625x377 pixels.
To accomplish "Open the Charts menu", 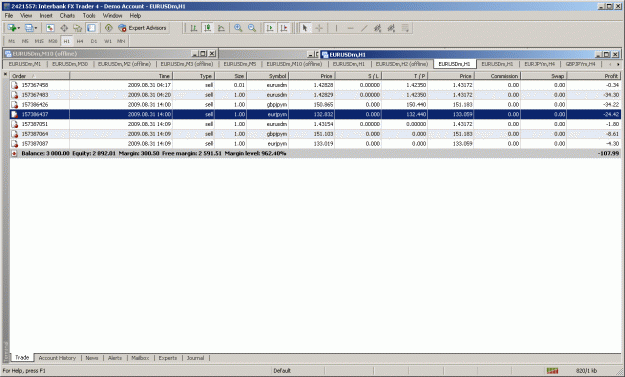I will tap(67, 16).
